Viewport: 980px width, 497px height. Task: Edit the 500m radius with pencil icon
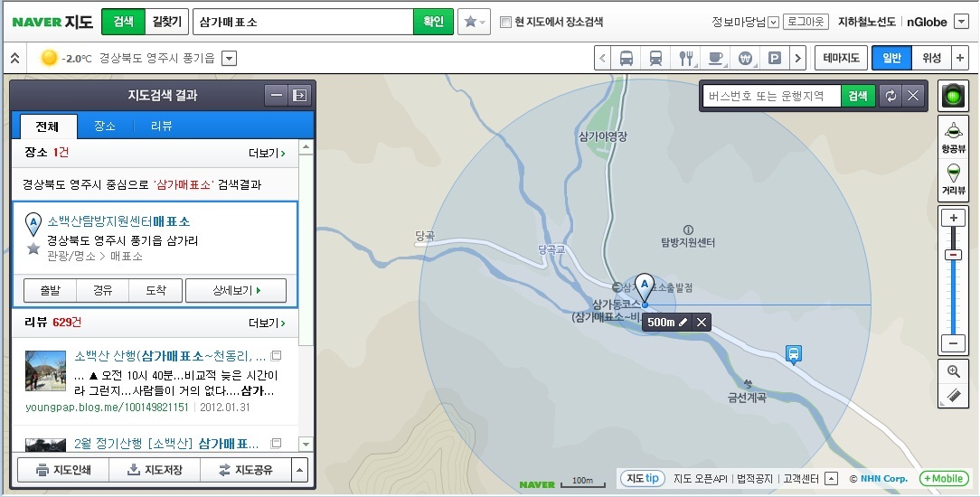683,323
